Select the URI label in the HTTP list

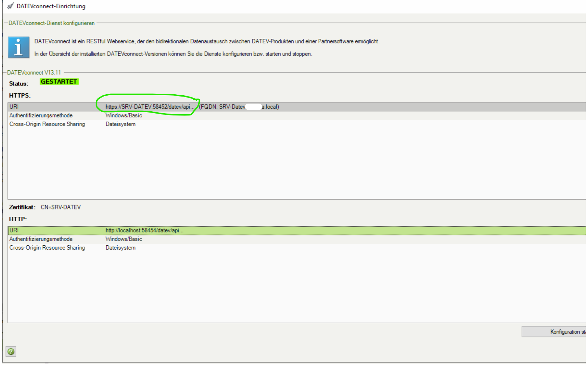point(14,230)
